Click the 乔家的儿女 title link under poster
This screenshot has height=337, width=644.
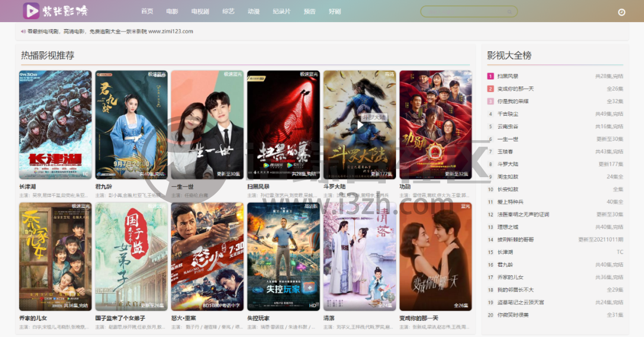[33, 318]
